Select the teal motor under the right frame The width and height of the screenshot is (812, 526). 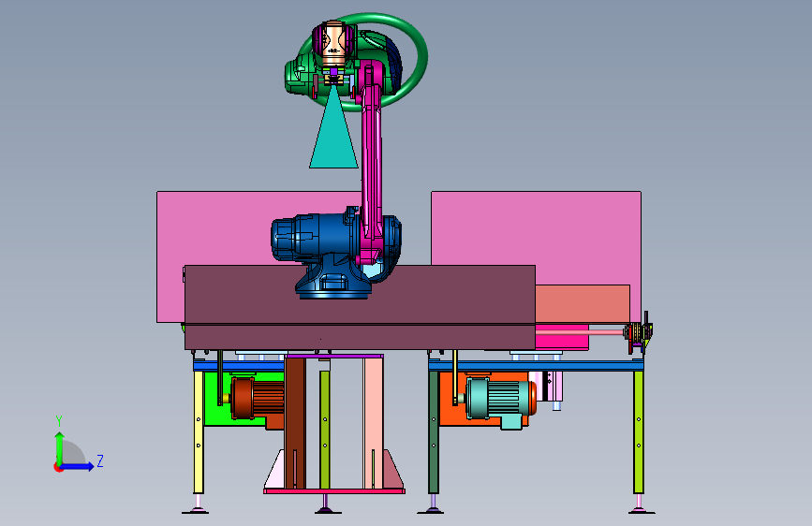[501, 398]
